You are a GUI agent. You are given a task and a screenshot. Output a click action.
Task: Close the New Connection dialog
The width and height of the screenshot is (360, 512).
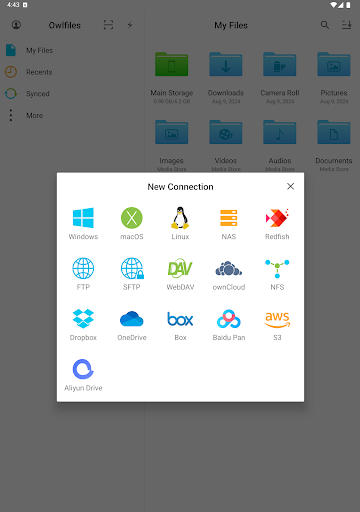(x=290, y=186)
